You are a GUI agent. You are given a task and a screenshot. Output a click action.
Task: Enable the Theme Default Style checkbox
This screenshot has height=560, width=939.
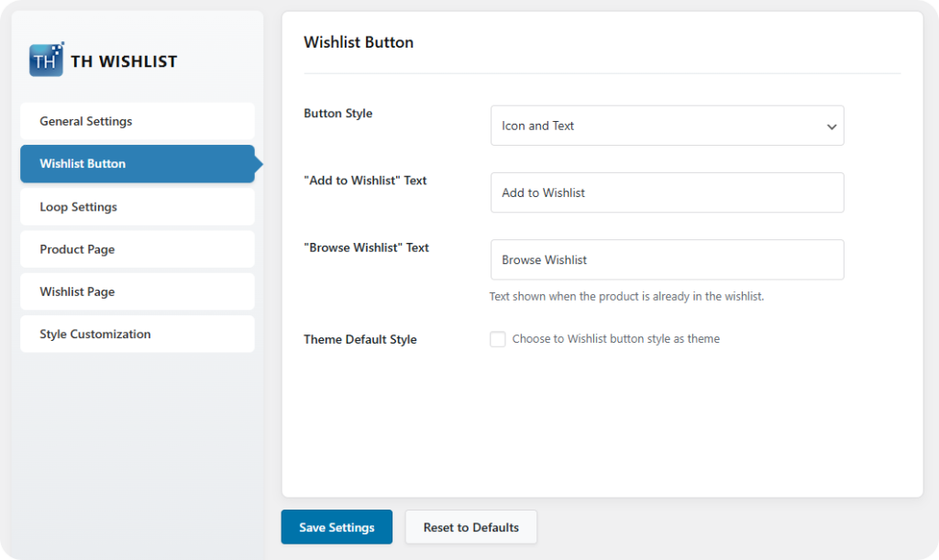tap(498, 339)
